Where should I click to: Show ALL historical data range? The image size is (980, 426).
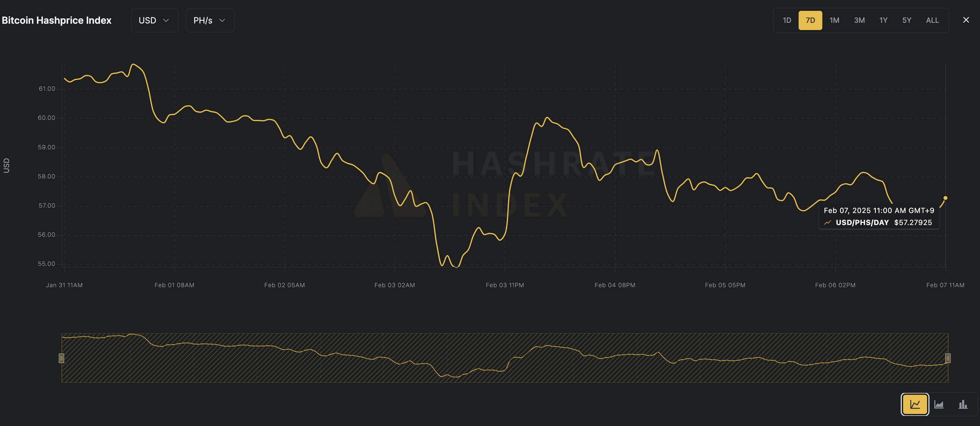point(932,20)
